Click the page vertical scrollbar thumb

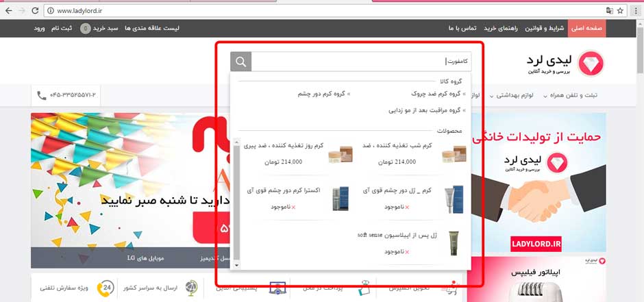coord(640,49)
